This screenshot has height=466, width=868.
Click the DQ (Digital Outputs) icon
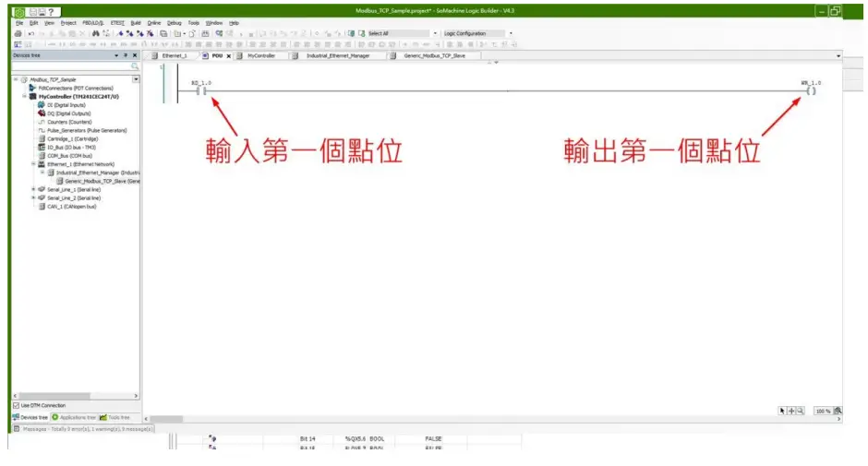pyautogui.click(x=42, y=113)
